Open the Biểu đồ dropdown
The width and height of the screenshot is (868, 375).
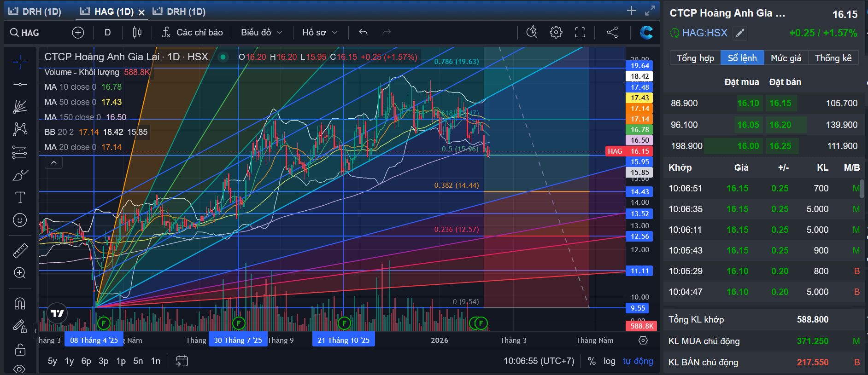coord(262,33)
